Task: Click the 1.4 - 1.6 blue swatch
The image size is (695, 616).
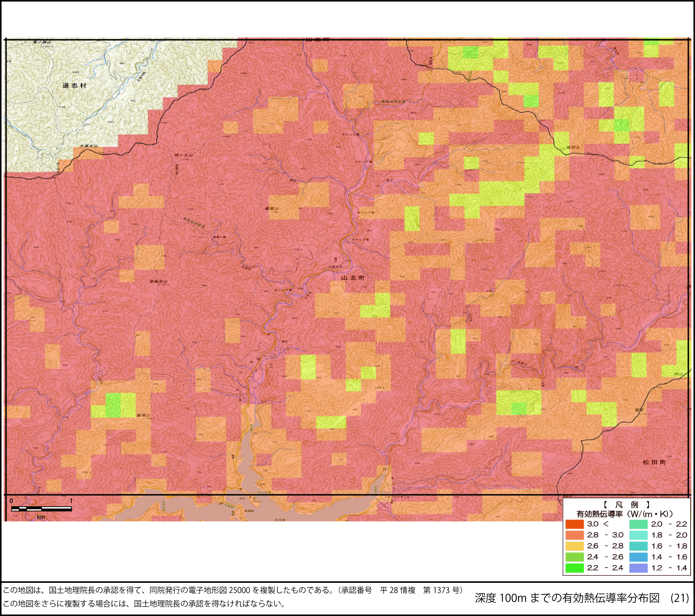Action: 638,557
